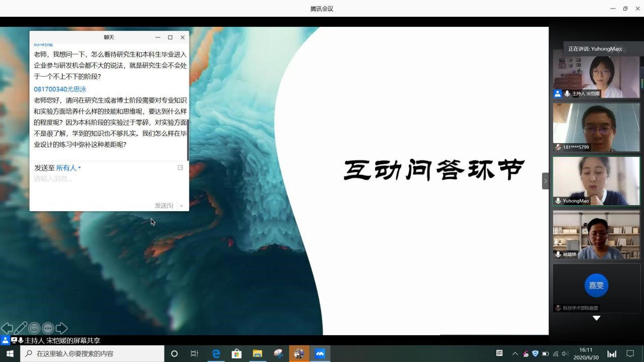This screenshot has height=362, width=644.
Task: Toggle system volume via the speaker tray icon
Action: 565,353
